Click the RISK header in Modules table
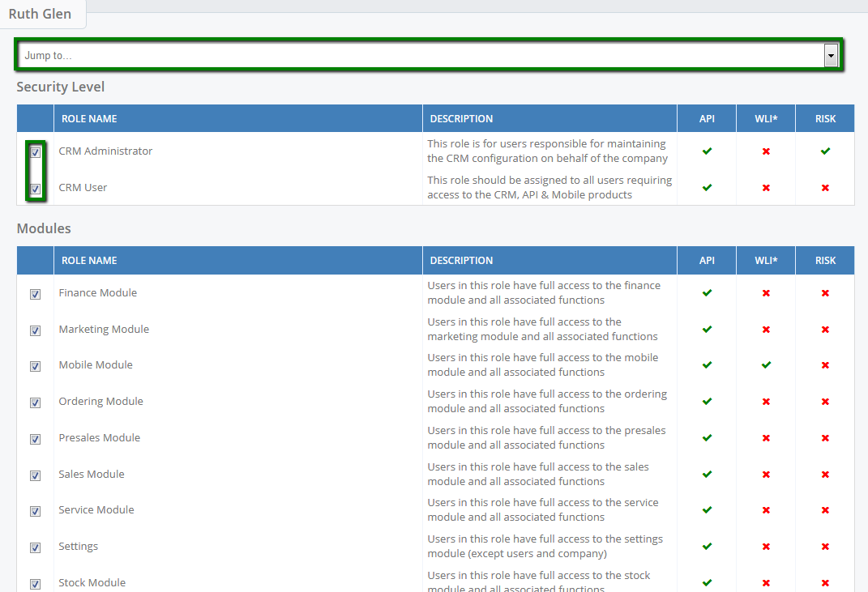The height and width of the screenshot is (592, 868). click(825, 261)
